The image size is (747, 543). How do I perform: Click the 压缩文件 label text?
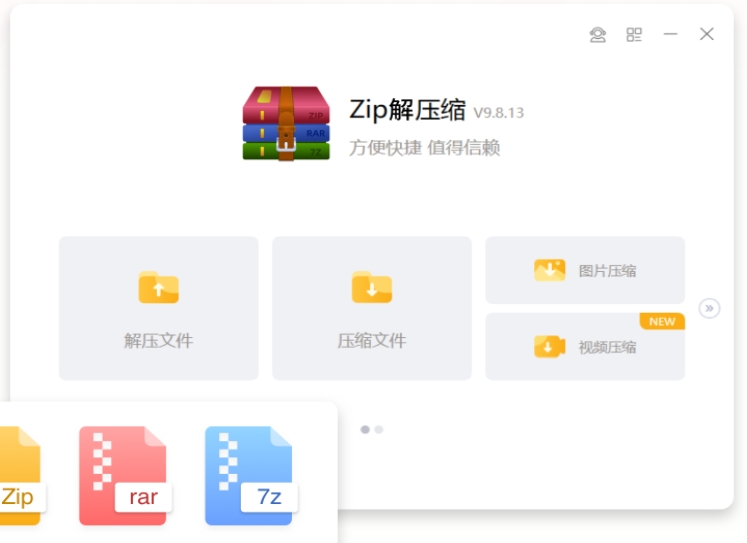click(x=372, y=341)
